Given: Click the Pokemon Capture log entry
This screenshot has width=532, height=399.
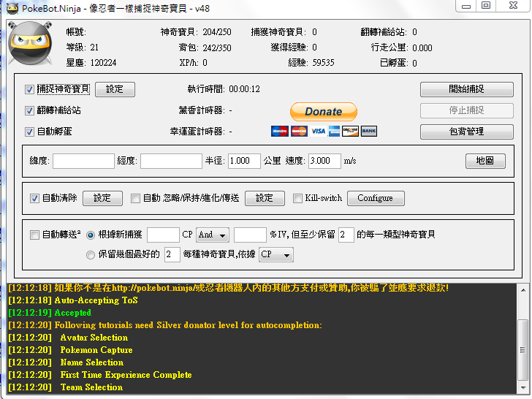Looking at the screenshot, I should click(x=71, y=350).
